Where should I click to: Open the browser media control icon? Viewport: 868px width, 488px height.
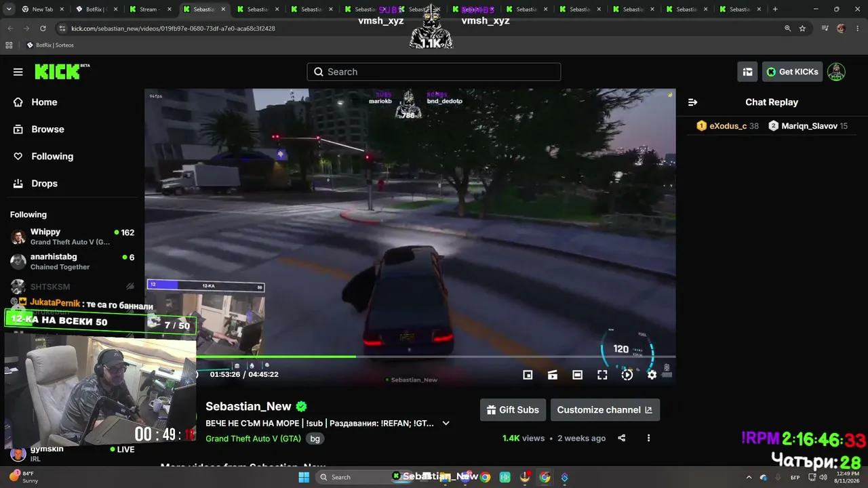825,28
